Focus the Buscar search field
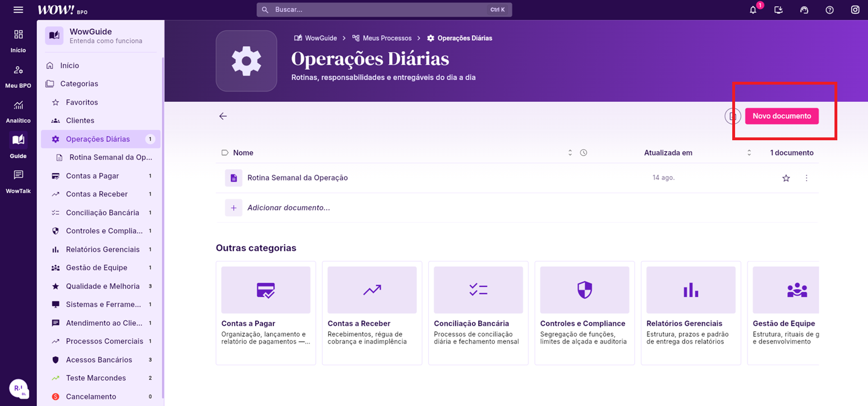868x406 pixels. [384, 10]
